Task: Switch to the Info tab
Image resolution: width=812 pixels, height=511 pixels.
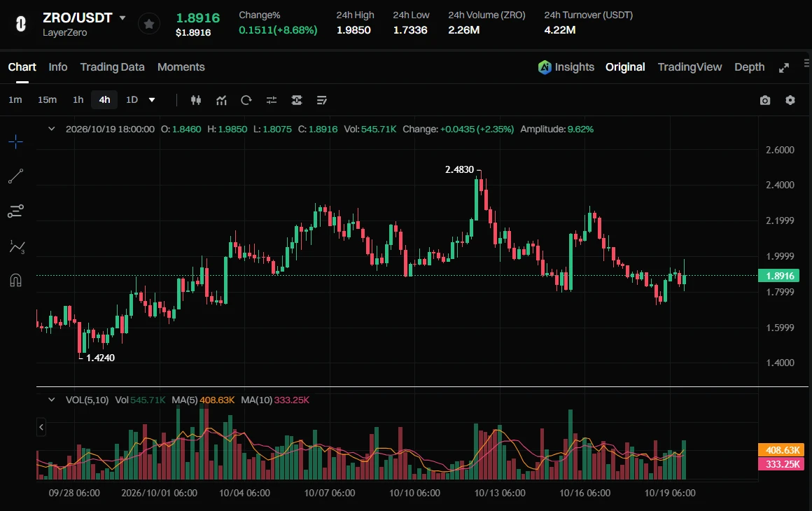Action: click(x=58, y=66)
